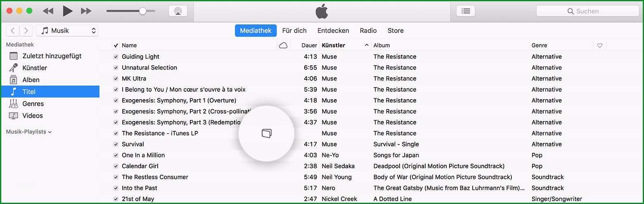Image resolution: width=644 pixels, height=204 pixels.
Task: Select The Resistance - iTunes LP row
Action: pyautogui.click(x=160, y=133)
